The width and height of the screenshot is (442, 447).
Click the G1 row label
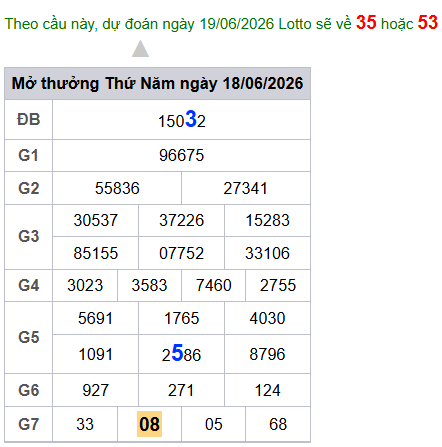pos(29,155)
